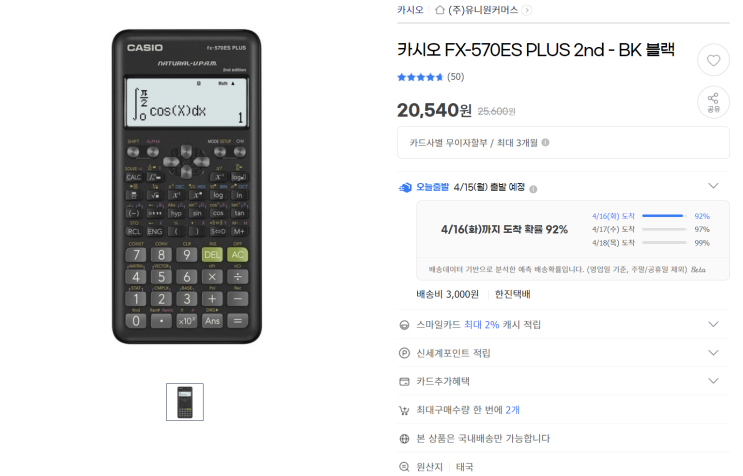The width and height of the screenshot is (743, 476).
Task: Click the star rating with 50 reviews
Action: tap(430, 77)
